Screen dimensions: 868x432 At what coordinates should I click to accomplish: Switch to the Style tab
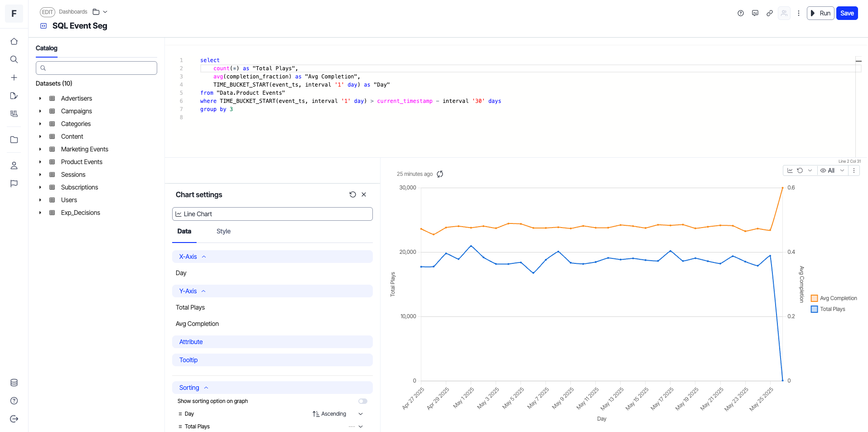[223, 231]
